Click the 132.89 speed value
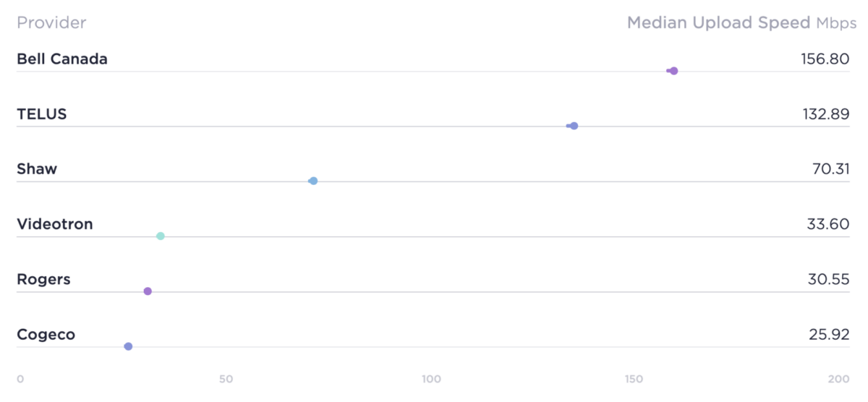 click(825, 114)
